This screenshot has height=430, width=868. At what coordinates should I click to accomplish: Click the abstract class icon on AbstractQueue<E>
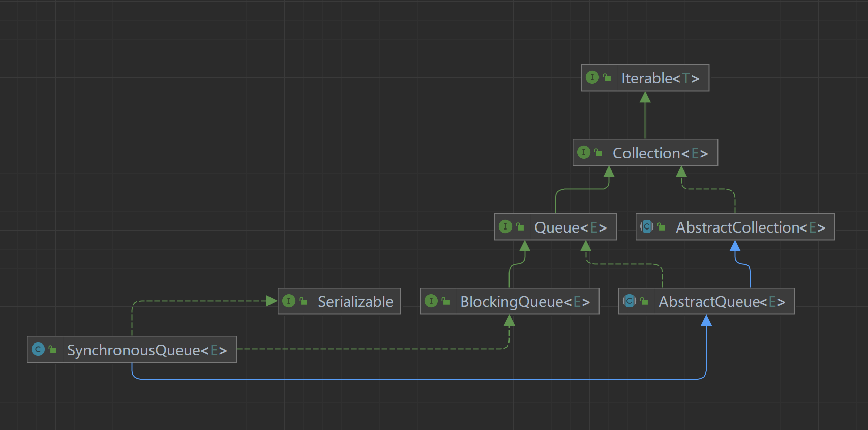[x=629, y=301]
